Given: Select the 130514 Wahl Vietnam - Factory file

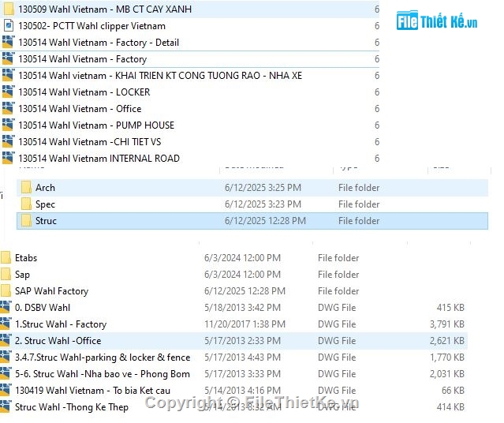Looking at the screenshot, I should click(82, 59).
